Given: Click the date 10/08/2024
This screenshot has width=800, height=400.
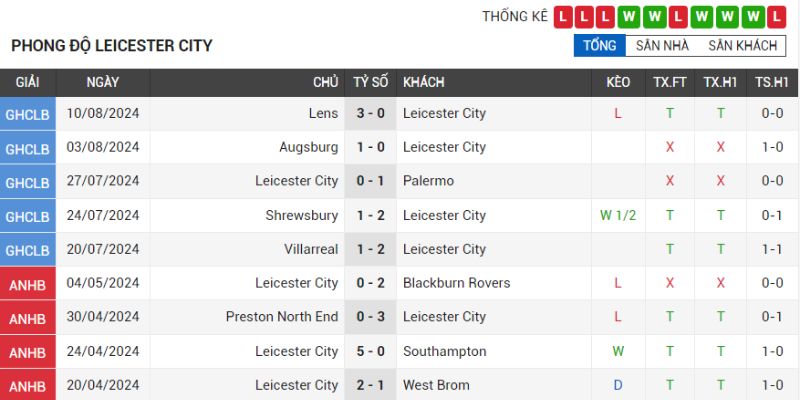Looking at the screenshot, I should (x=103, y=113).
